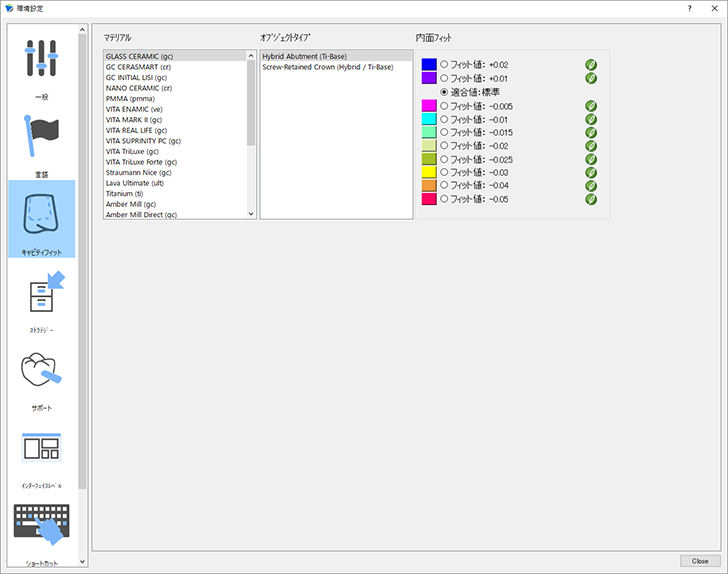Select VITA TriLuxe Forte (gc) material
This screenshot has height=574, width=728.
175,162
